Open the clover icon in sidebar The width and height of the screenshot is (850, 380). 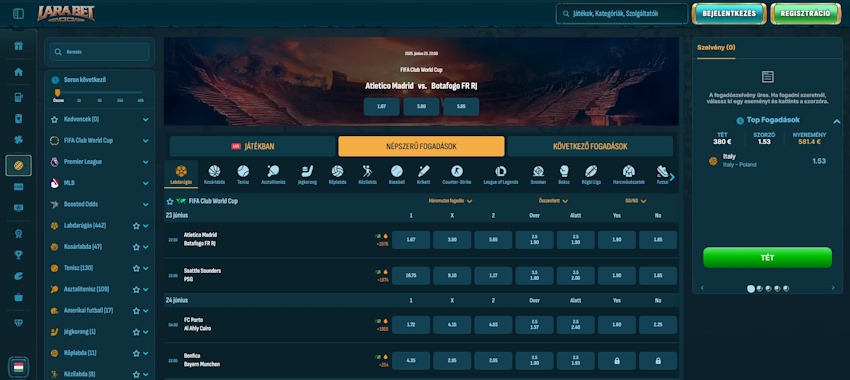click(x=18, y=140)
